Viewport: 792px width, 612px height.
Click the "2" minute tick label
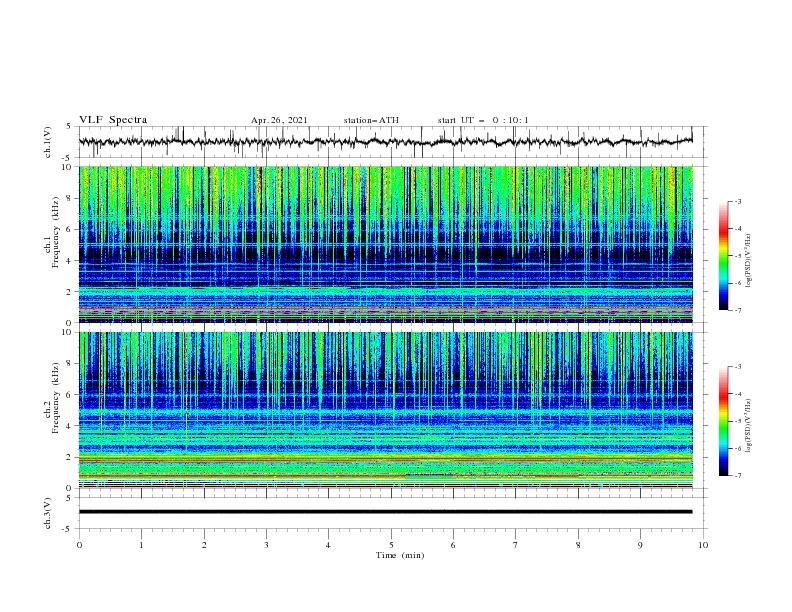(204, 545)
